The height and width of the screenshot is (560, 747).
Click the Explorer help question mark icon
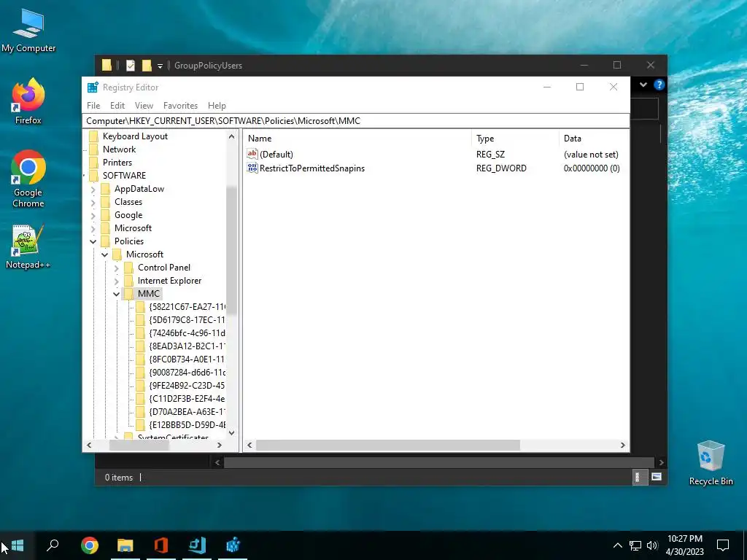pos(659,85)
